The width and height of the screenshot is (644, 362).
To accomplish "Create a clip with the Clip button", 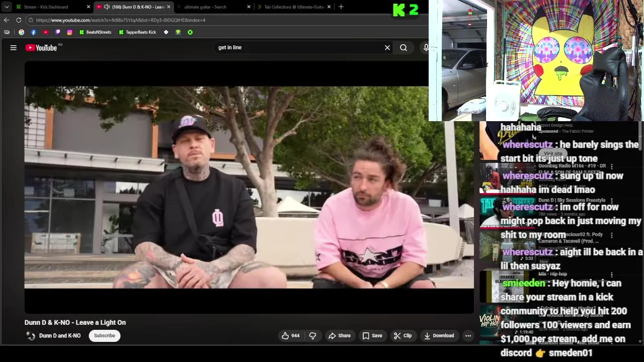I will pos(403,336).
